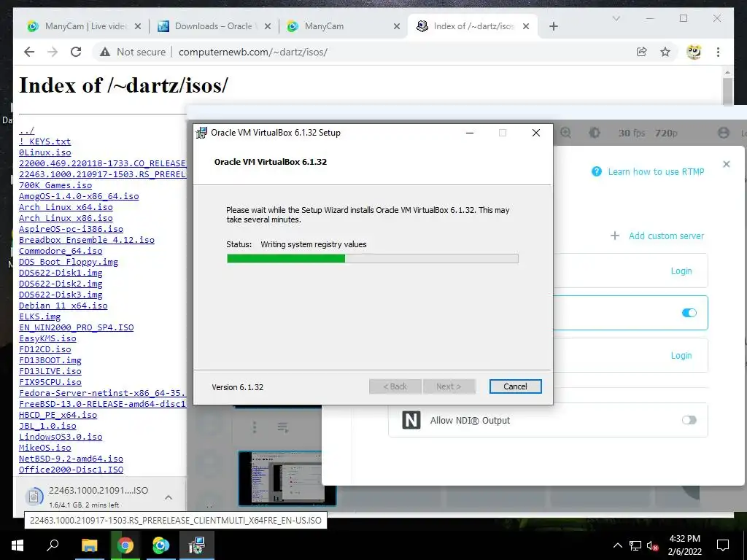Click the NDI logo icon
Image resolution: width=747 pixels, height=560 pixels.
411,420
